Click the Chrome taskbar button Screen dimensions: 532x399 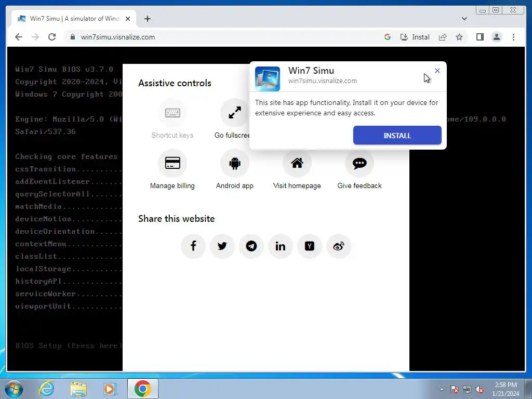(x=142, y=389)
